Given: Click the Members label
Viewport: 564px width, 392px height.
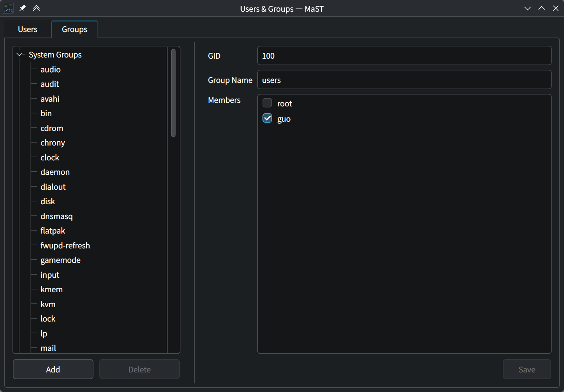Looking at the screenshot, I should [x=224, y=100].
